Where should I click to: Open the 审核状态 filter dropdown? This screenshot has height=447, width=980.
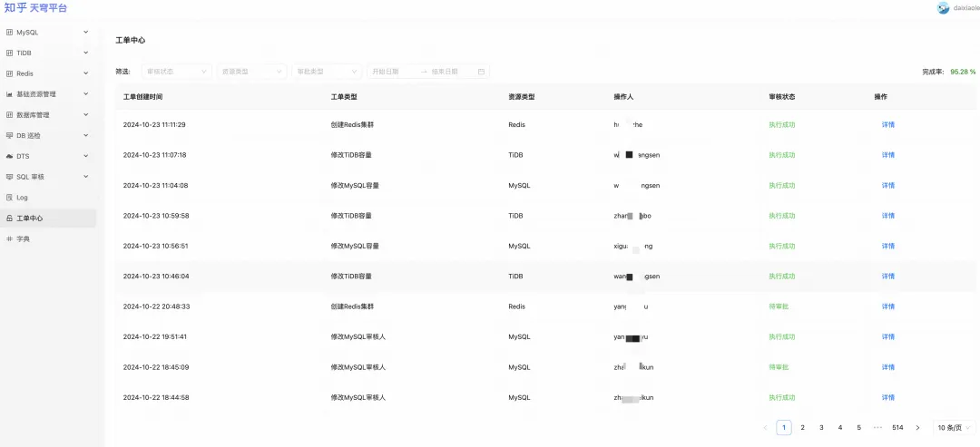pos(177,72)
